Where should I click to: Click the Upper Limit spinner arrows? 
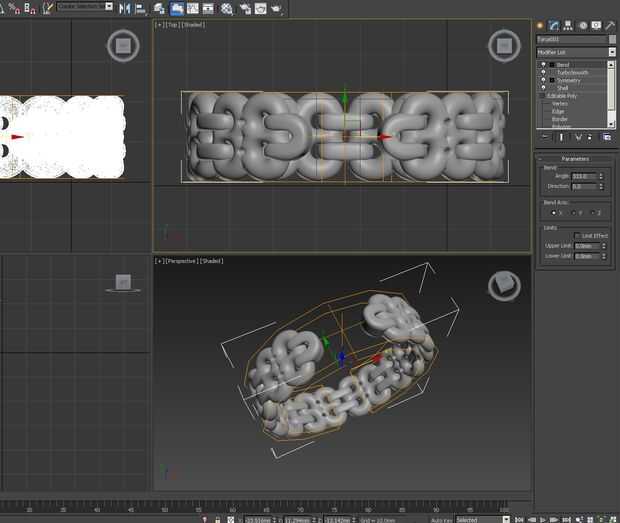[604, 246]
